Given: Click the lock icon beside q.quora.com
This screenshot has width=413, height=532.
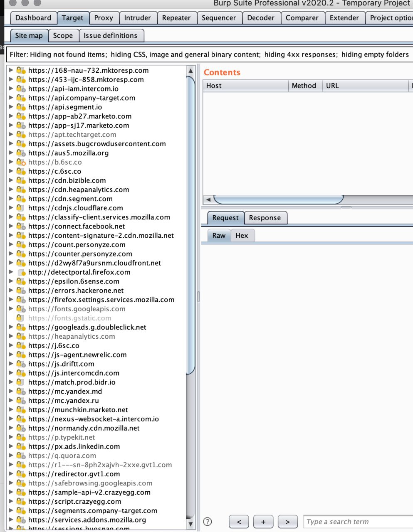Looking at the screenshot, I should pyautogui.click(x=21, y=456).
